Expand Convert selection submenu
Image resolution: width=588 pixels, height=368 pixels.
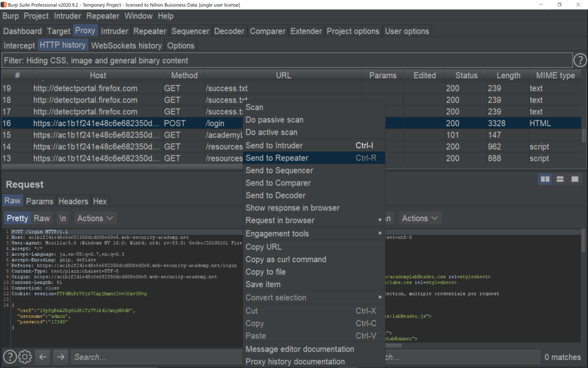click(x=314, y=297)
